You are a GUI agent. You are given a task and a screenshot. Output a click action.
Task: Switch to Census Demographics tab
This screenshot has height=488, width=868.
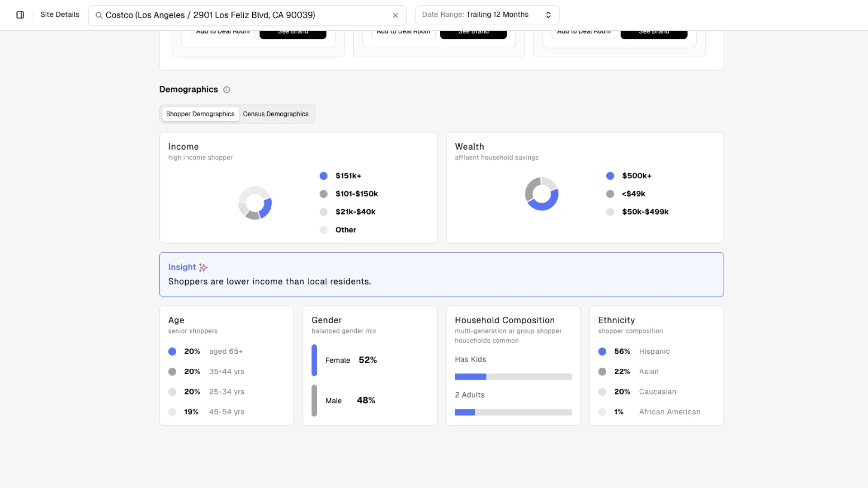click(x=276, y=114)
